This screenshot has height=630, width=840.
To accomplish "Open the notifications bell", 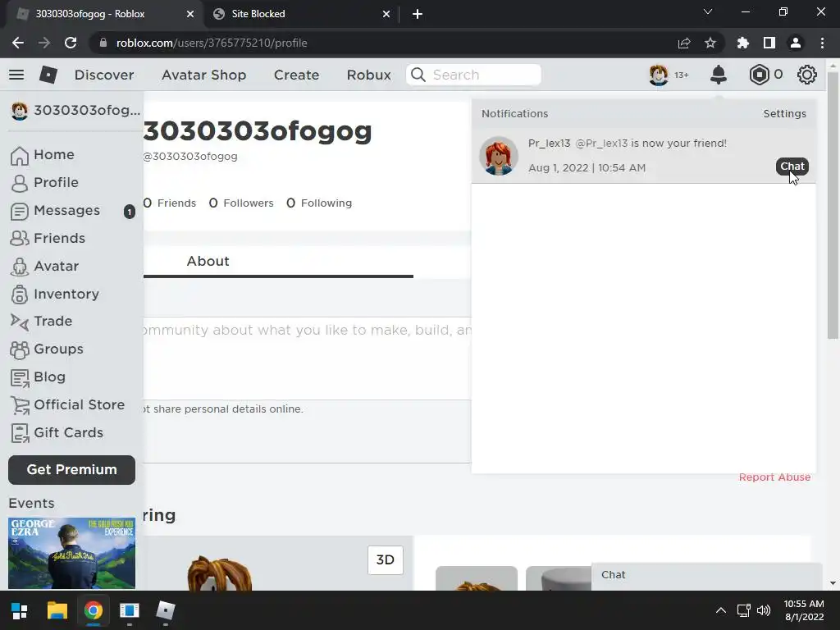I will tap(719, 75).
